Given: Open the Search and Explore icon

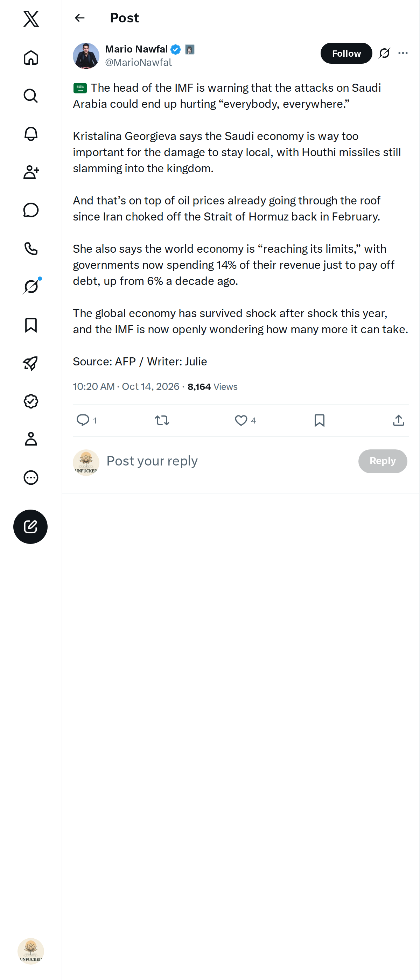Looking at the screenshot, I should [31, 96].
